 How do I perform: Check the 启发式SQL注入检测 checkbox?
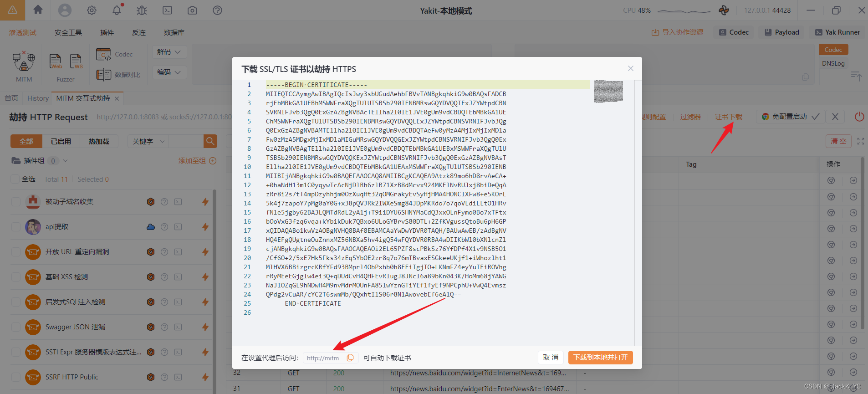(16, 302)
